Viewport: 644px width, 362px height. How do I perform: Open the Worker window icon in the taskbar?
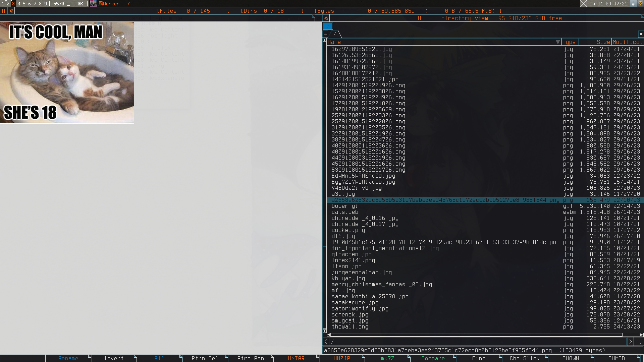[93, 4]
